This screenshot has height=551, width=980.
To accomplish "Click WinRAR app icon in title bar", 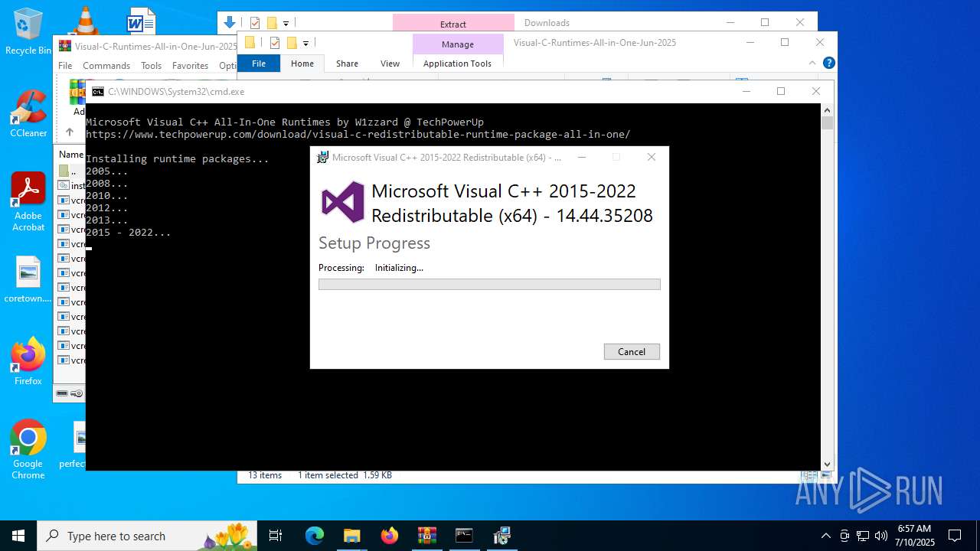I will point(65,46).
